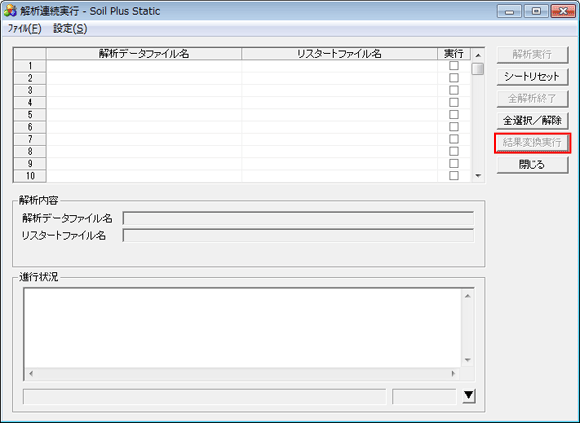Screen dimensions: 580x423
Task: Click the table vertical scrollbar thumb
Action: (x=478, y=69)
